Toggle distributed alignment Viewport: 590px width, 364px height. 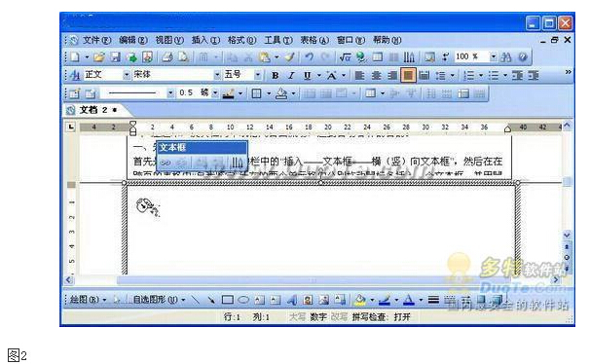tap(424, 75)
